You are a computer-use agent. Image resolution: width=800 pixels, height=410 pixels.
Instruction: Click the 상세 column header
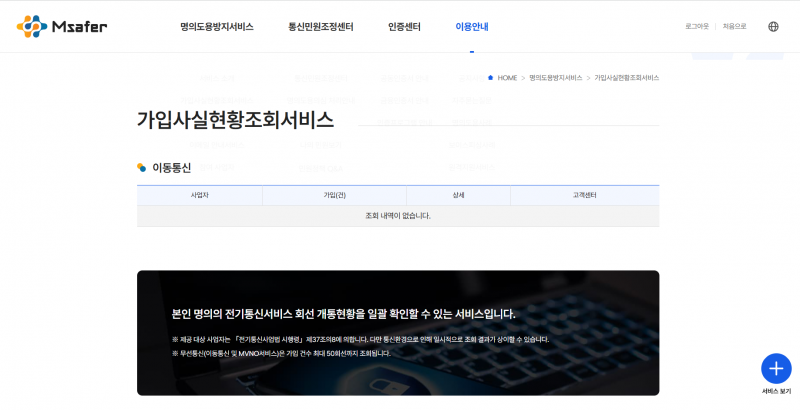pyautogui.click(x=458, y=195)
